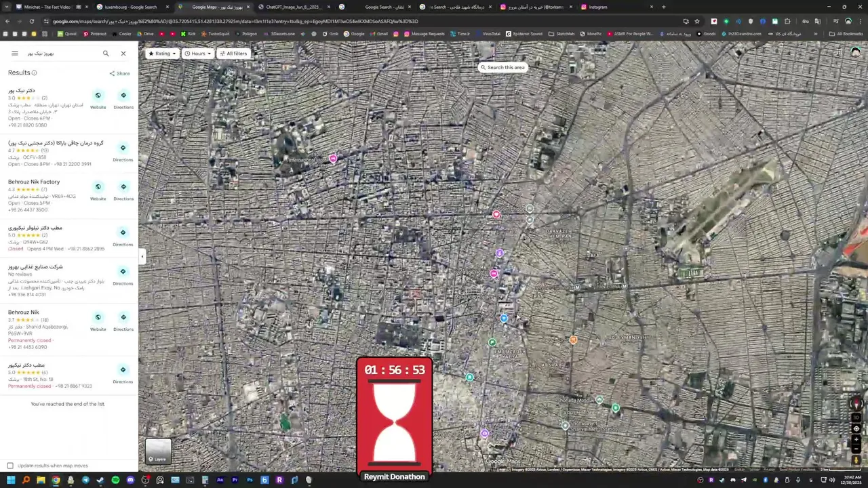Zoom out on the map

[856, 449]
